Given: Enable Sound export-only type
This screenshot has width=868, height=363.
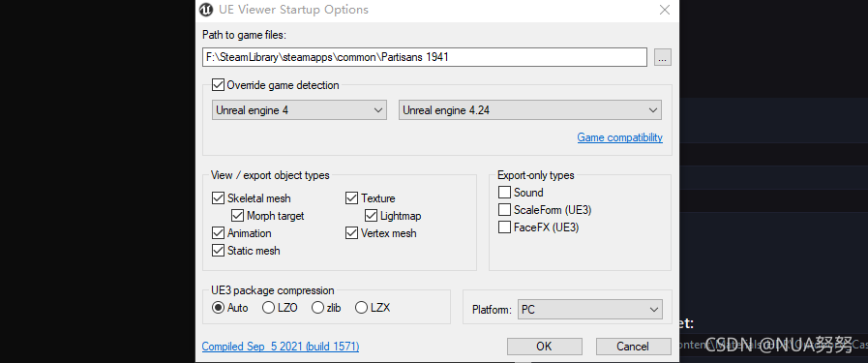Looking at the screenshot, I should pyautogui.click(x=504, y=193).
